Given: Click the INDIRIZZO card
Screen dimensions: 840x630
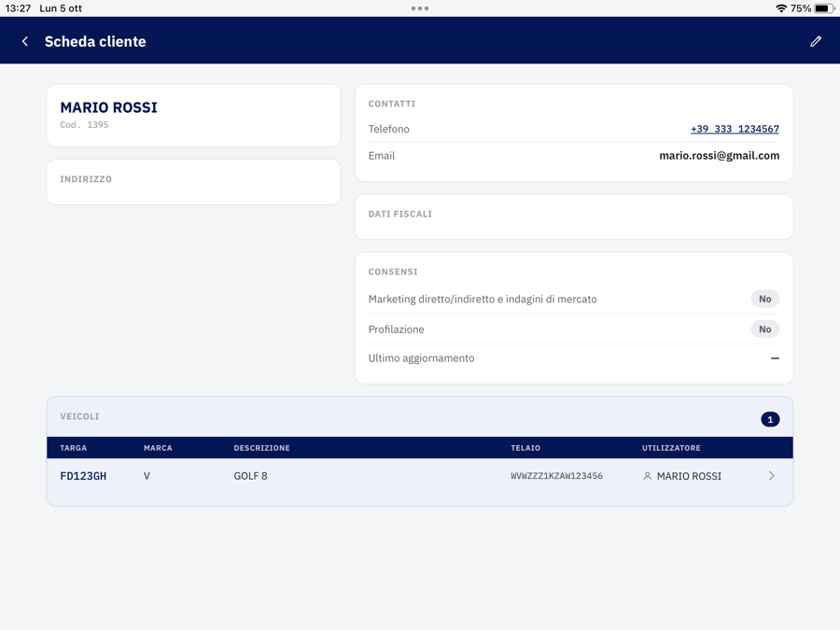Looking at the screenshot, I should [x=193, y=182].
